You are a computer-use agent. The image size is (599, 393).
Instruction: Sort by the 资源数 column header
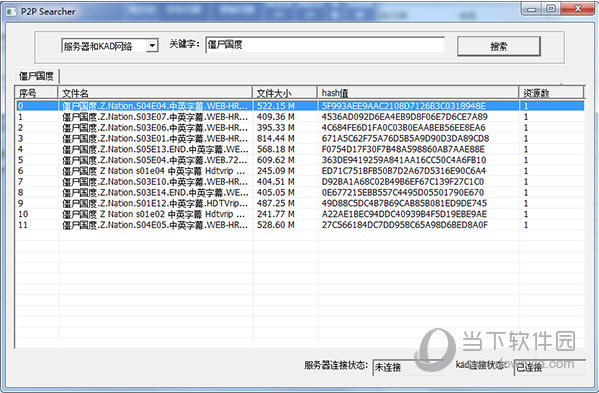point(551,93)
